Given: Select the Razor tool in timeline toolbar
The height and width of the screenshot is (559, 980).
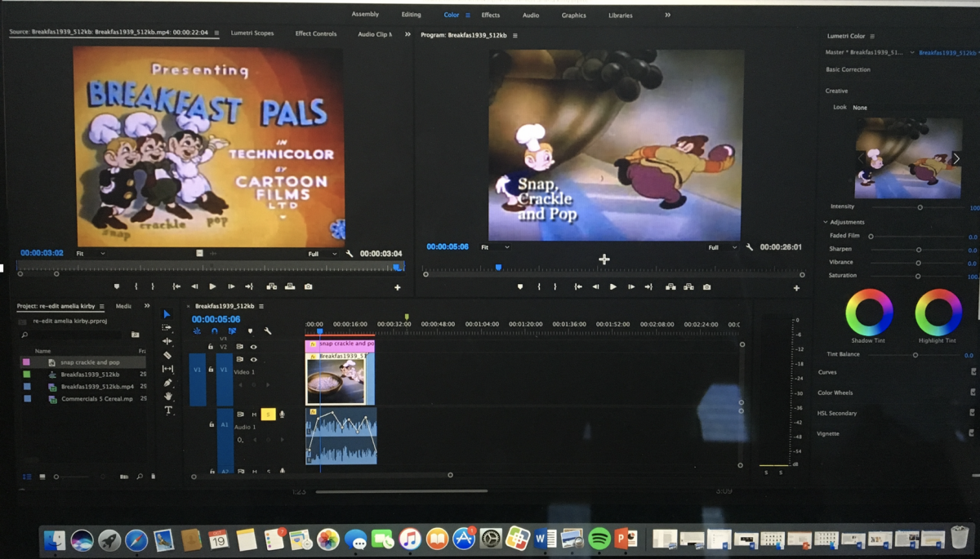Looking at the screenshot, I should [167, 355].
